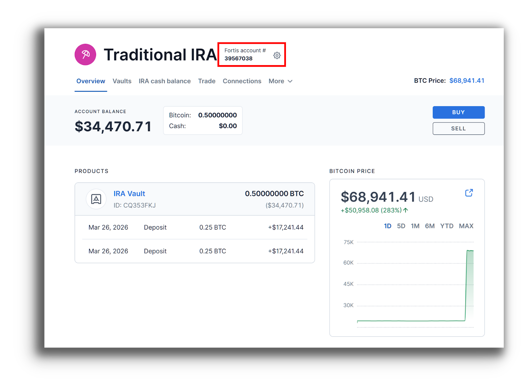
Task: Expand the More dropdown menu
Action: 280,81
